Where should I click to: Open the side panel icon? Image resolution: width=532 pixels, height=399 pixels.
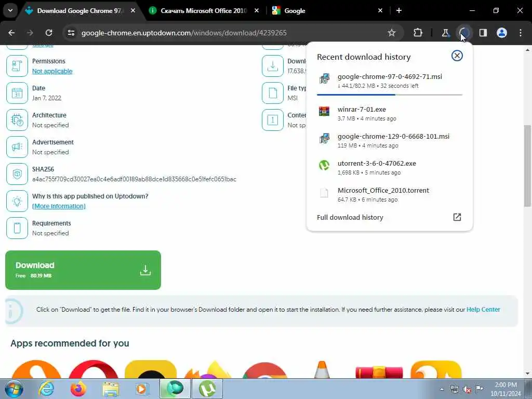(483, 33)
